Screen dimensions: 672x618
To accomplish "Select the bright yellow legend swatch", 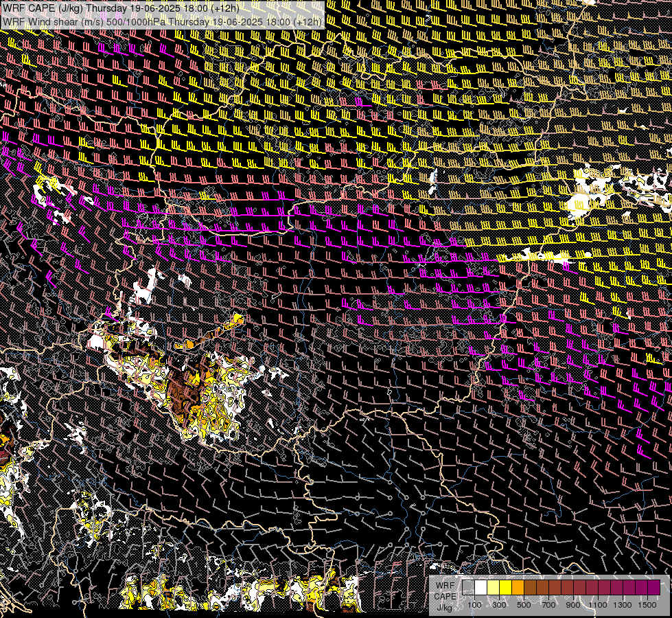I will pyautogui.click(x=506, y=587).
